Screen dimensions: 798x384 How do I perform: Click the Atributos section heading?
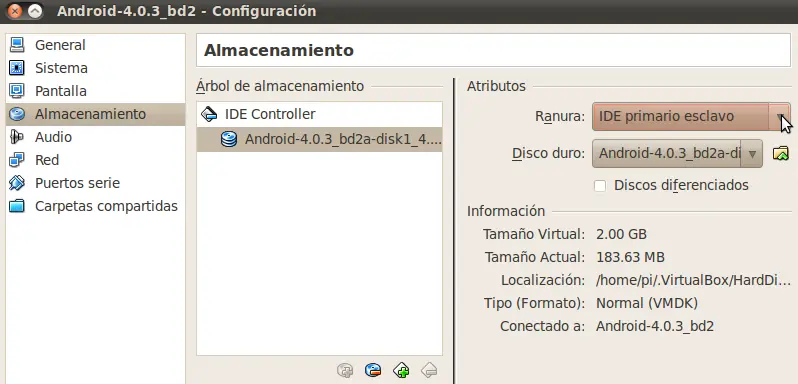point(496,86)
